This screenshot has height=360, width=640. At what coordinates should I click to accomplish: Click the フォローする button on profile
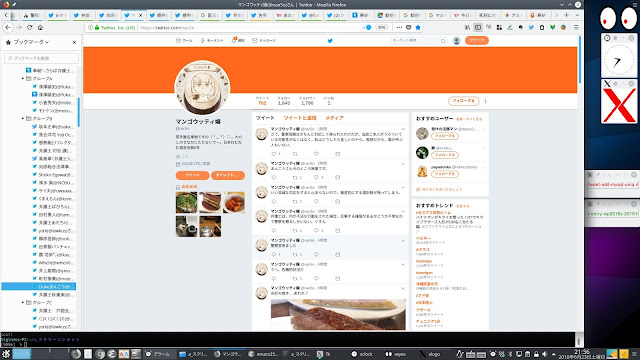(463, 101)
